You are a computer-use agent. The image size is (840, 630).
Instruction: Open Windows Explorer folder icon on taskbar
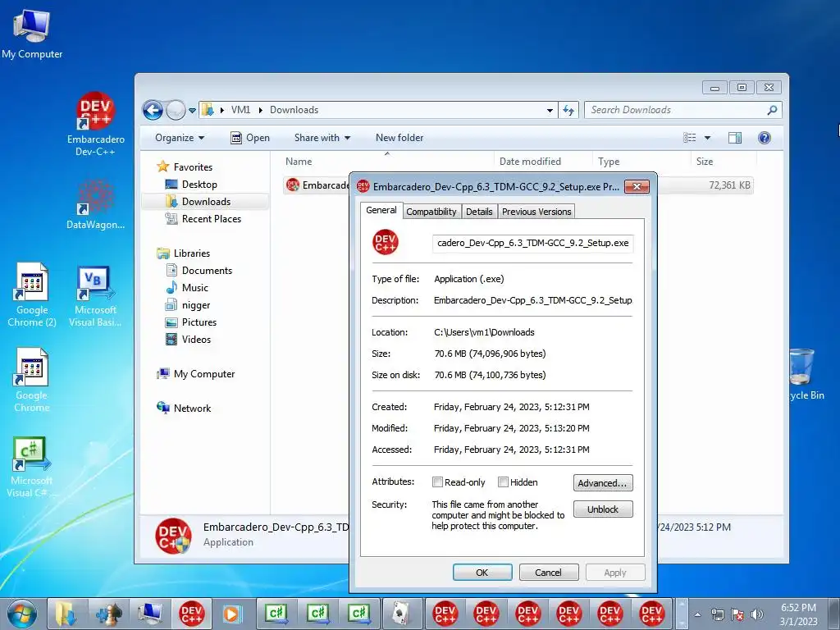tap(66, 614)
